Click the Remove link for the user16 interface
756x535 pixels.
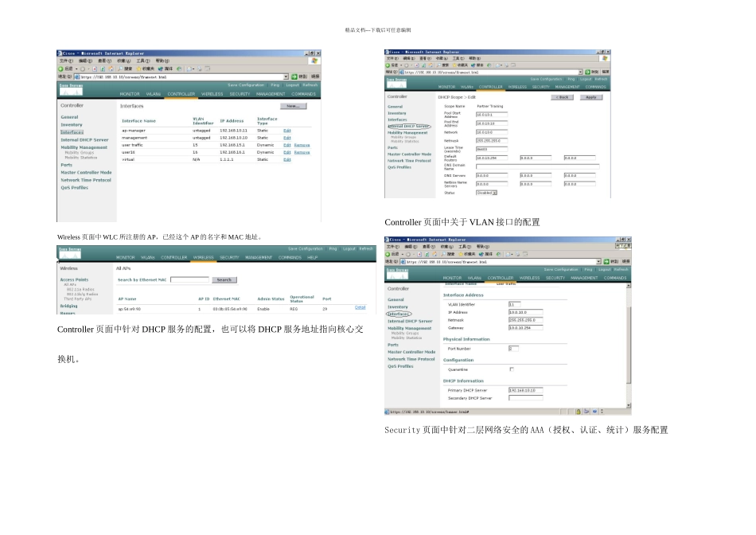(302, 152)
